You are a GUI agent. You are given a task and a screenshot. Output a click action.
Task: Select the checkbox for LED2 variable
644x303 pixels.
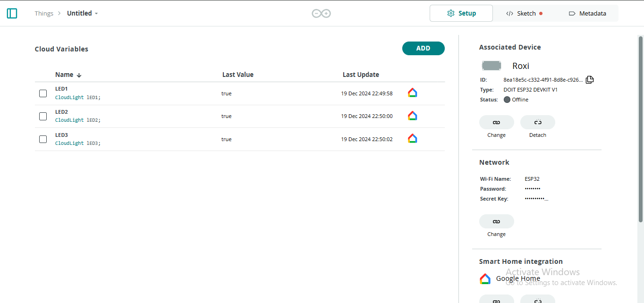[x=43, y=116]
